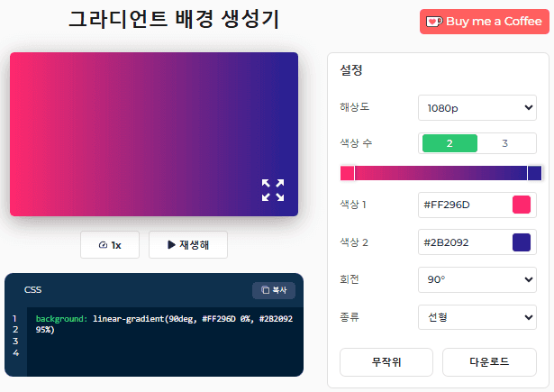554x392 pixels.
Task: Copy the CSS with the 복사 button
Action: pyautogui.click(x=274, y=290)
